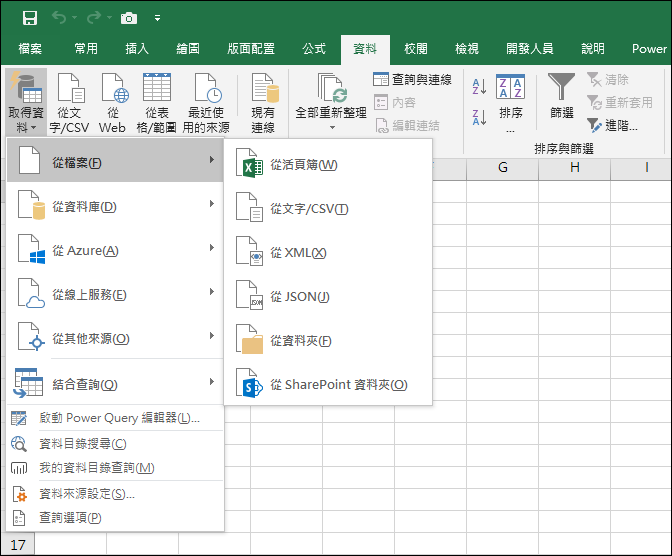Click the camera screenshot icon
Screen dimensions: 672x556
[129, 18]
